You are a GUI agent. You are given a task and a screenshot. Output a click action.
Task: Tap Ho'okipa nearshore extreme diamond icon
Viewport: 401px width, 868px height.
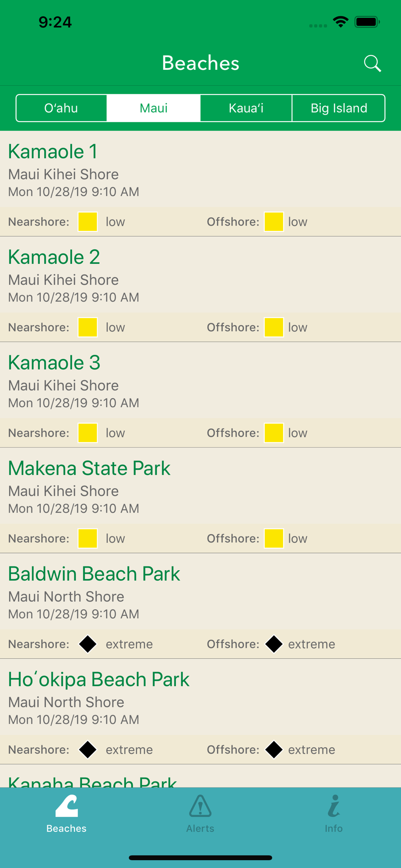(x=88, y=750)
